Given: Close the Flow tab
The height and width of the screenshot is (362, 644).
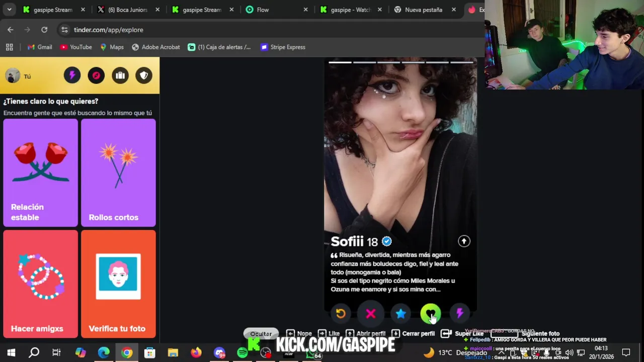Looking at the screenshot, I should [305, 10].
